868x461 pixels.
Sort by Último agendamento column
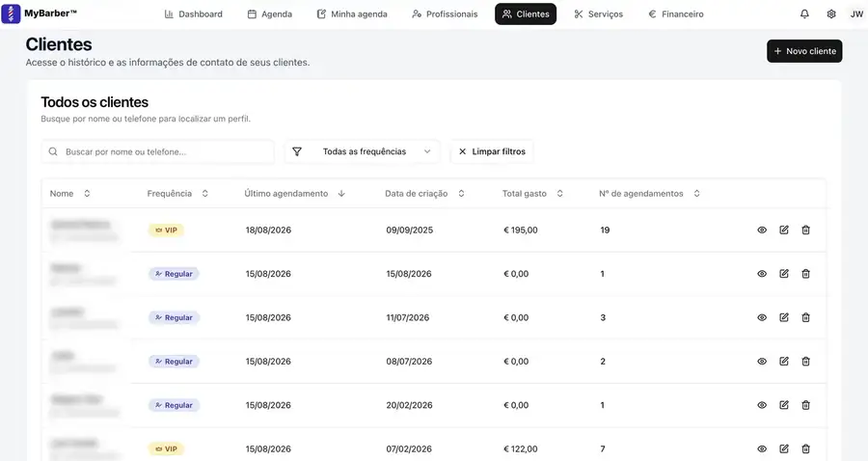[x=295, y=194]
